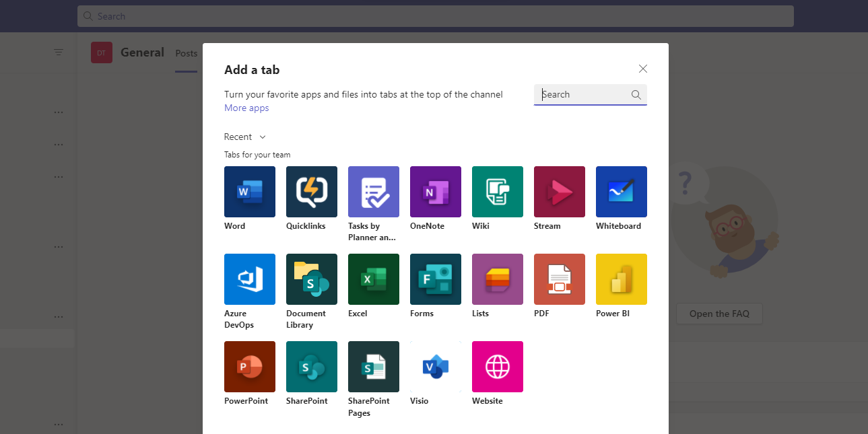Image resolution: width=868 pixels, height=434 pixels.
Task: Click the General channel title
Action: 142,52
